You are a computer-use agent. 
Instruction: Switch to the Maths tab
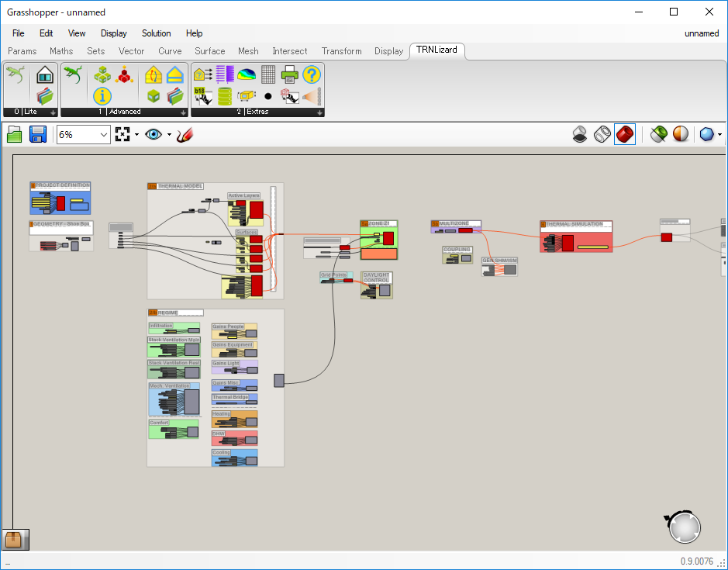(61, 51)
